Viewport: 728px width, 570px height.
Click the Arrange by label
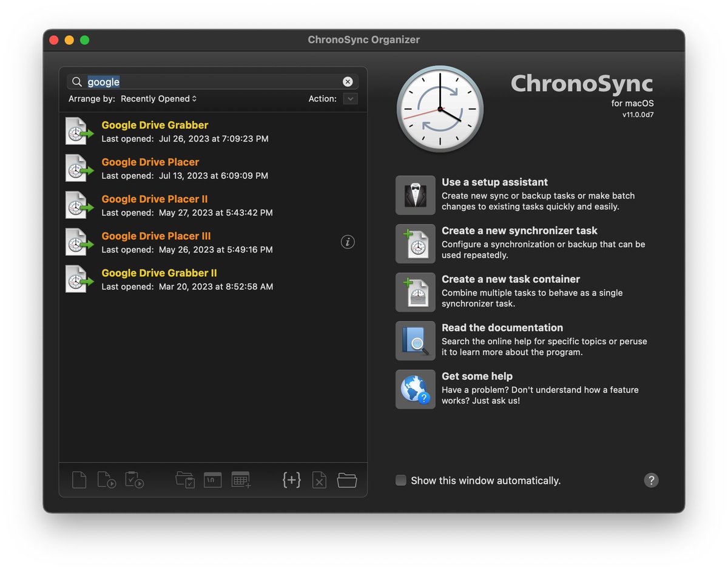92,99
